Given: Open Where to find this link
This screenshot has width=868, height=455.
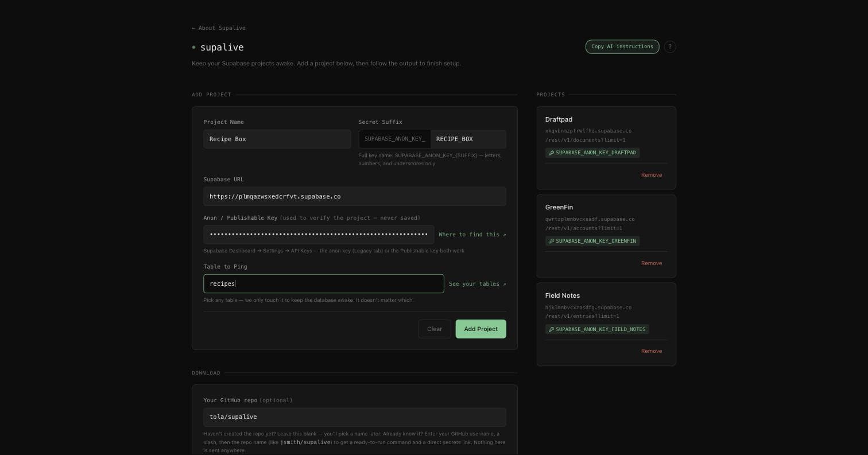Looking at the screenshot, I should [x=472, y=235].
